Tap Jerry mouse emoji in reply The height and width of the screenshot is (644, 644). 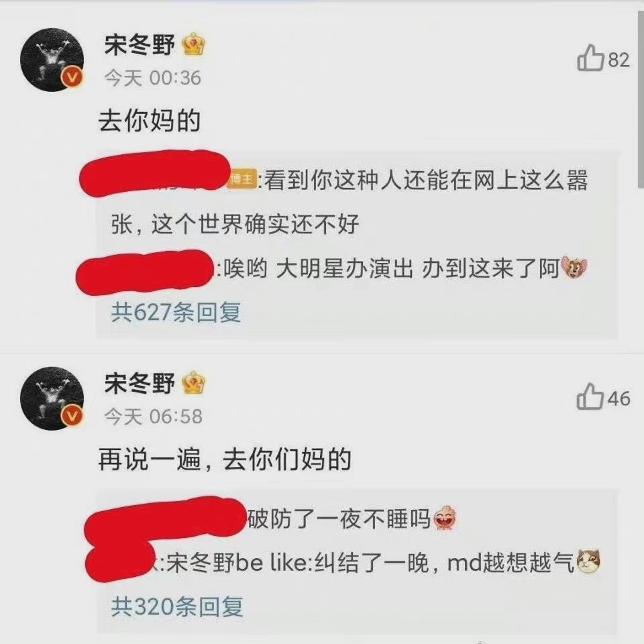pos(574,268)
